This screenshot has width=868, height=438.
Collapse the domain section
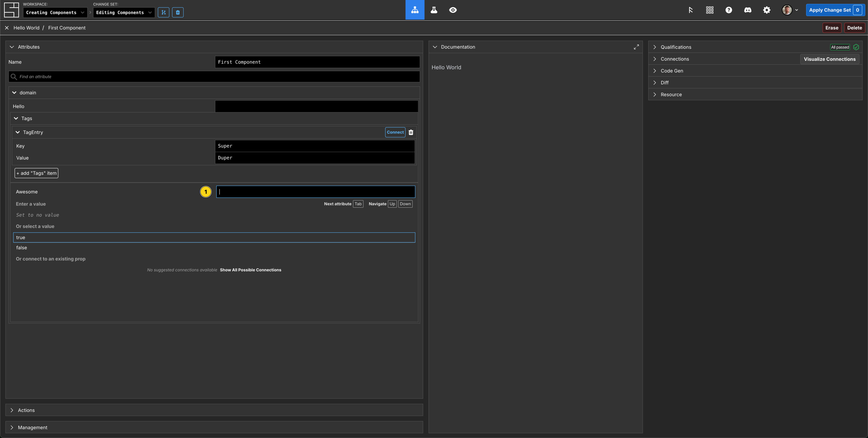[x=14, y=93]
